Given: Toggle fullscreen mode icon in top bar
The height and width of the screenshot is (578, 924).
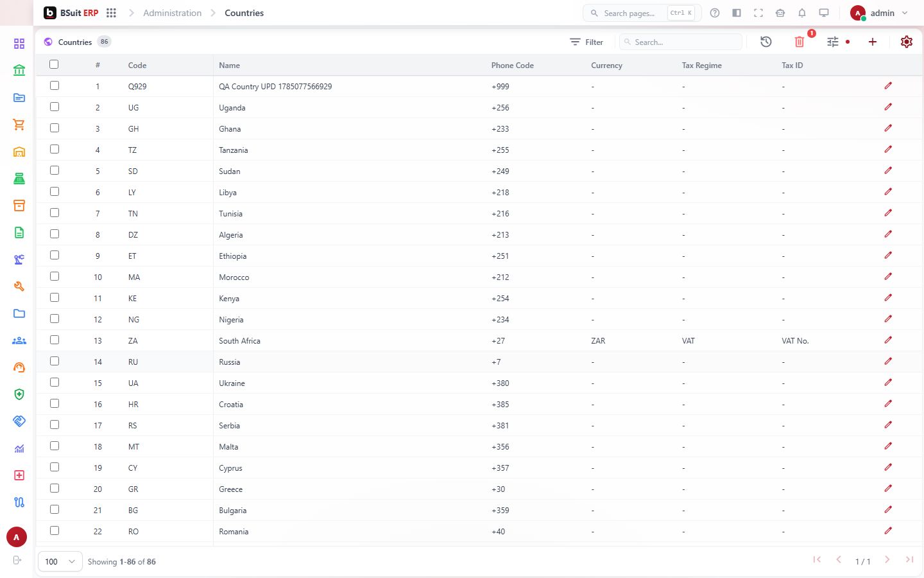Looking at the screenshot, I should pos(758,13).
